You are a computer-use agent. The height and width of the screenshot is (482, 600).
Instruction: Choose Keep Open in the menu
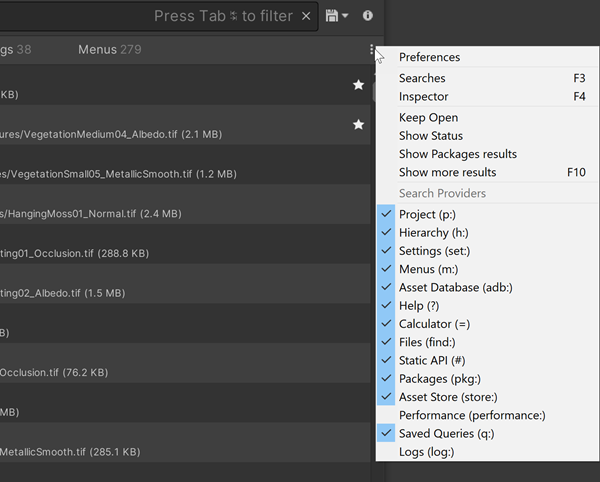point(429,118)
